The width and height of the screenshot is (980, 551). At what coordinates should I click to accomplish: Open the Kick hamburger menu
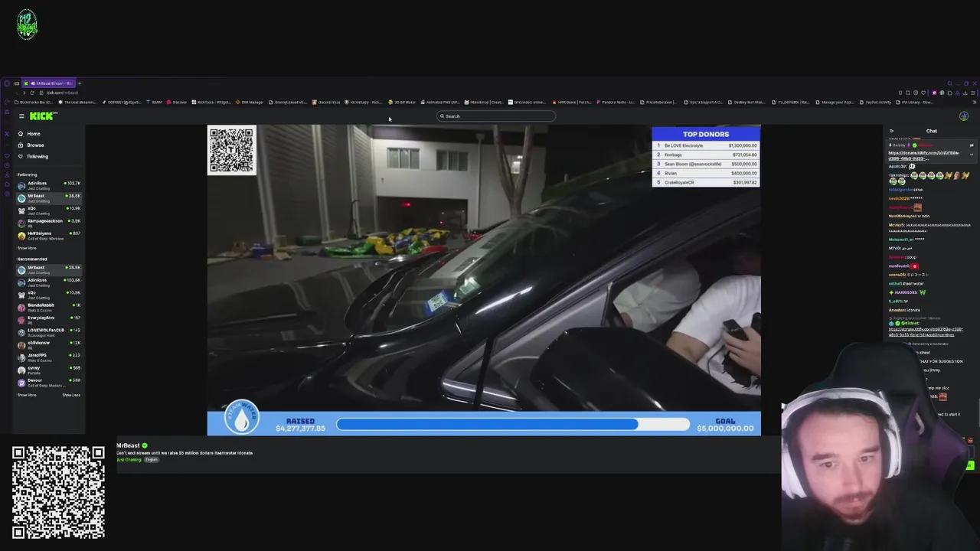tap(21, 116)
